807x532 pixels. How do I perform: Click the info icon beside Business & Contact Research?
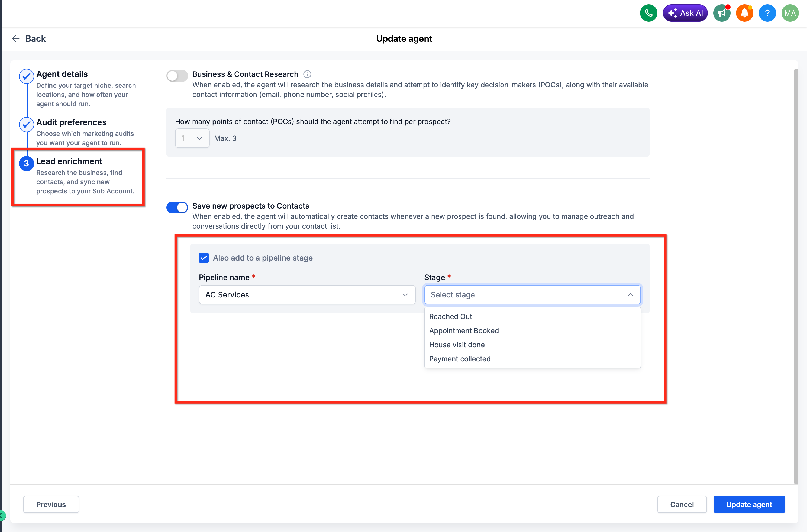pos(307,74)
